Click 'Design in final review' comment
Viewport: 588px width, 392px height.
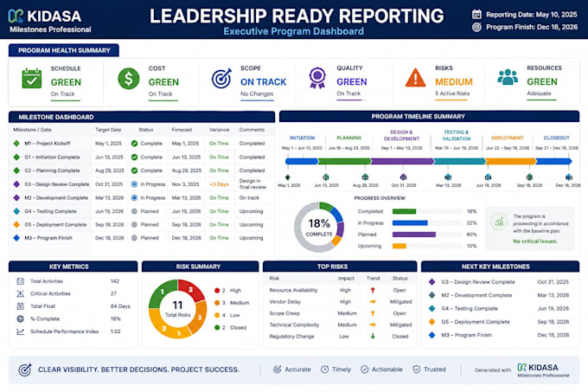[252, 183]
